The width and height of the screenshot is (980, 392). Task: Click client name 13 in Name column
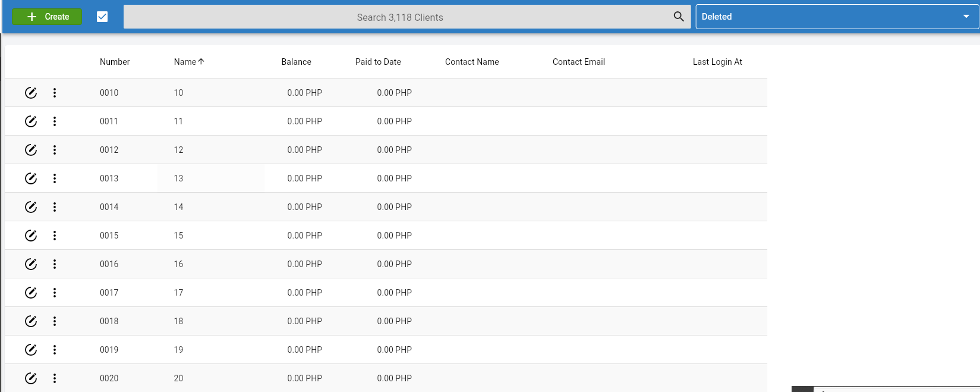click(178, 178)
